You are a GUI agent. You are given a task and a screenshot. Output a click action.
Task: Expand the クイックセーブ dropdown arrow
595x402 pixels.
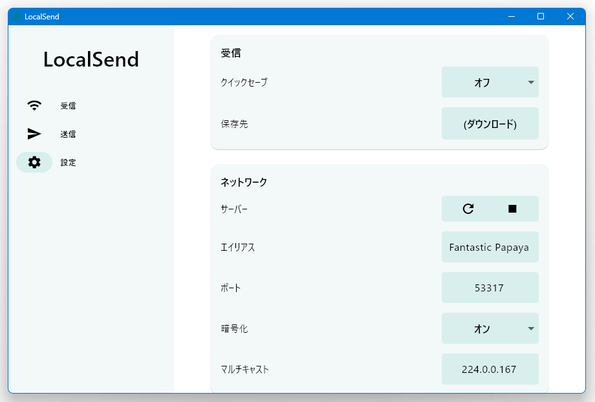pos(531,82)
